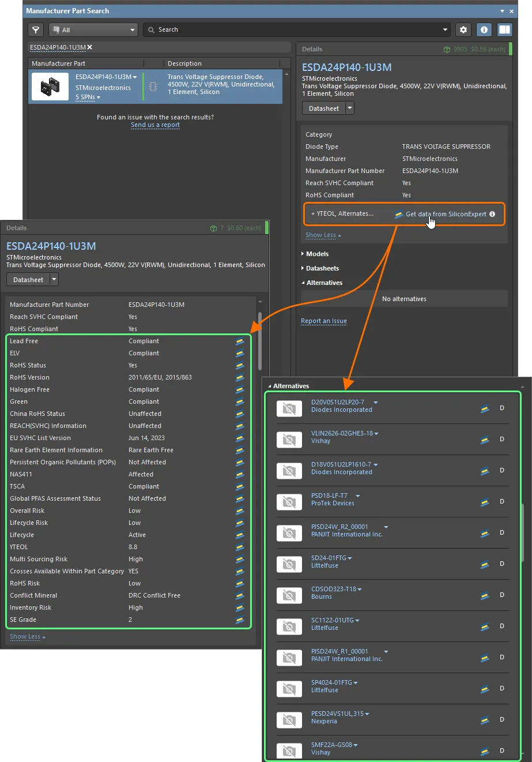The height and width of the screenshot is (762, 532).
Task: Click the SiliconExpert icon for SD24-01FTG
Action: click(x=485, y=564)
